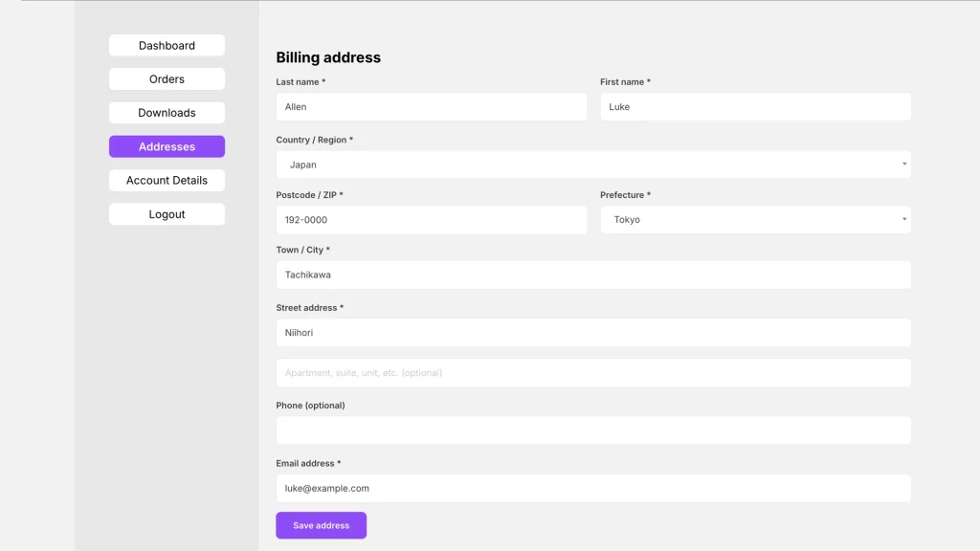Go to Orders in account menu

coord(167,79)
